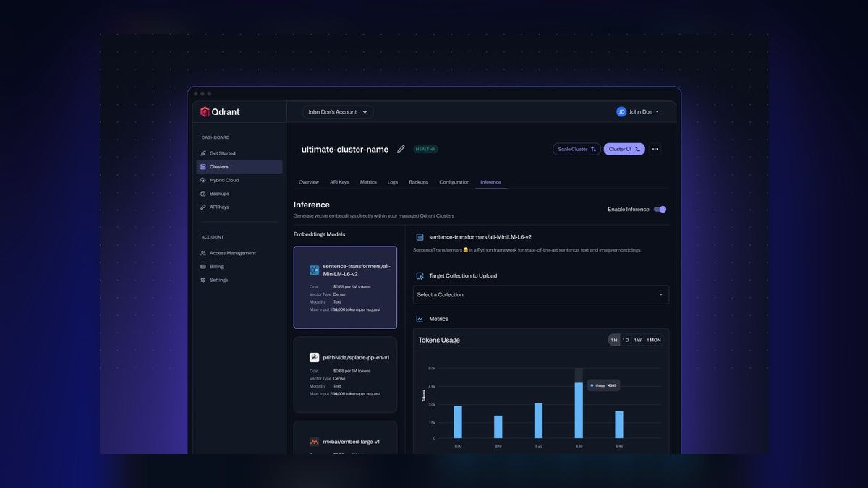The height and width of the screenshot is (488, 868).
Task: Click the Cluster UI button
Action: 624,149
